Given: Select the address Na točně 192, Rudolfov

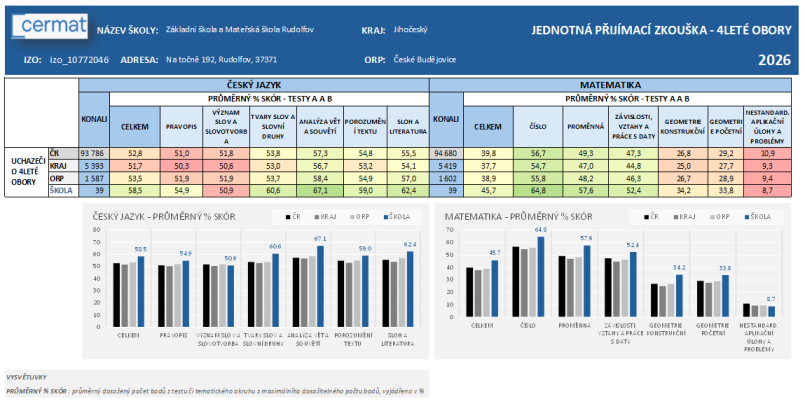Looking at the screenshot, I should click(x=221, y=60).
